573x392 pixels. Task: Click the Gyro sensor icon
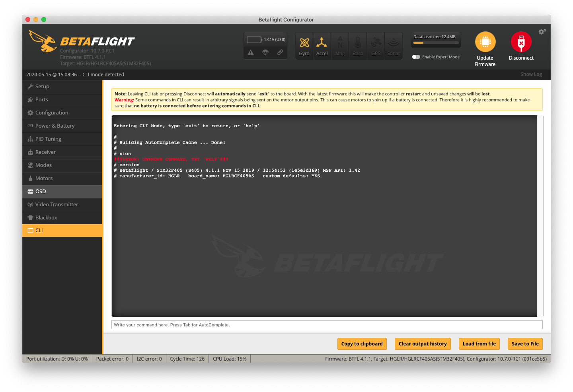click(304, 46)
